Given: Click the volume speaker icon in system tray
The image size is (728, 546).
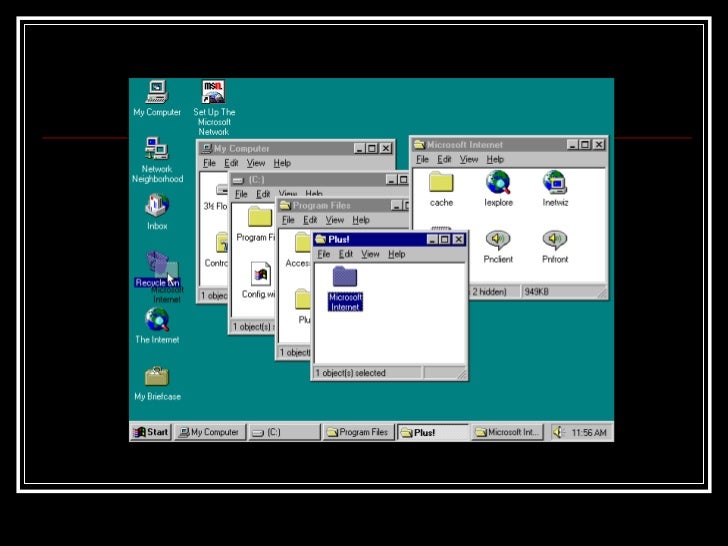Looking at the screenshot, I should [x=558, y=432].
